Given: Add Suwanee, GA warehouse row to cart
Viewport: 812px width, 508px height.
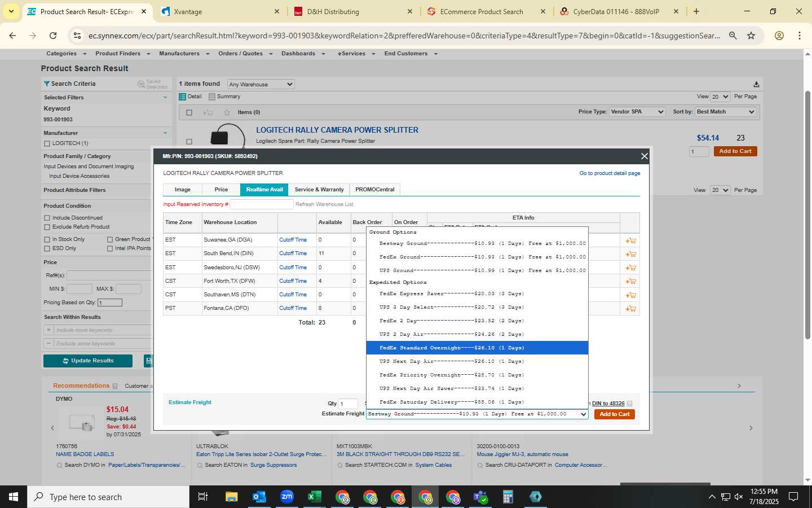Looking at the screenshot, I should [630, 240].
